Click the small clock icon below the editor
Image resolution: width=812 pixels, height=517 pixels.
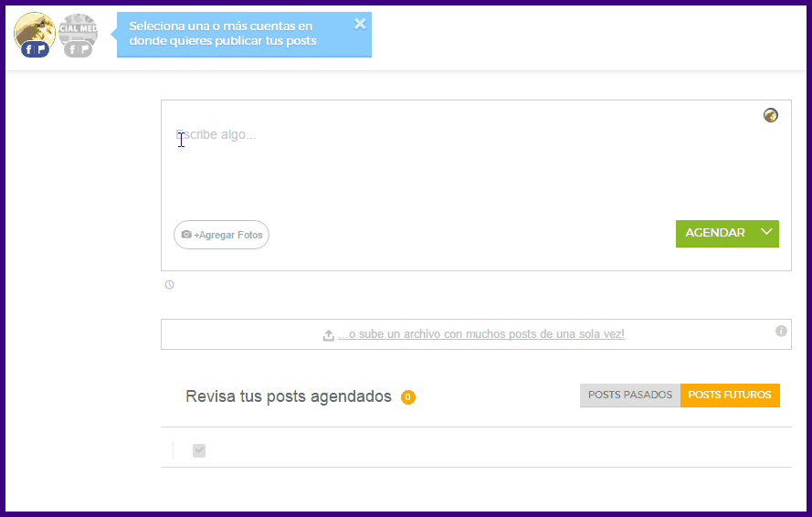169,285
